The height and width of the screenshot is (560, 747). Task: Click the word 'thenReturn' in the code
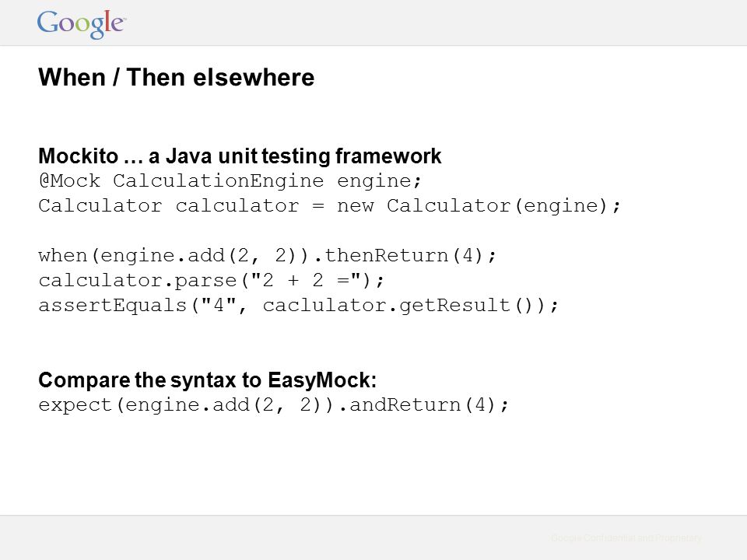coord(387,255)
